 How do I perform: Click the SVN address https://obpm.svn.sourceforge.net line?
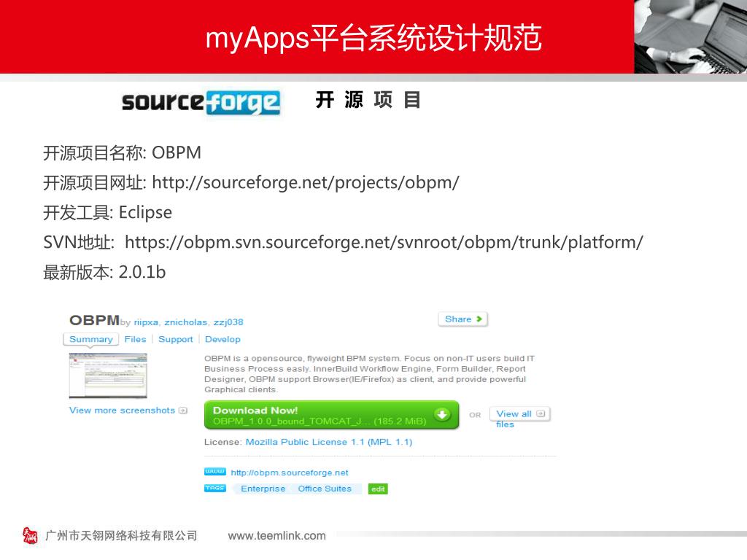(343, 242)
